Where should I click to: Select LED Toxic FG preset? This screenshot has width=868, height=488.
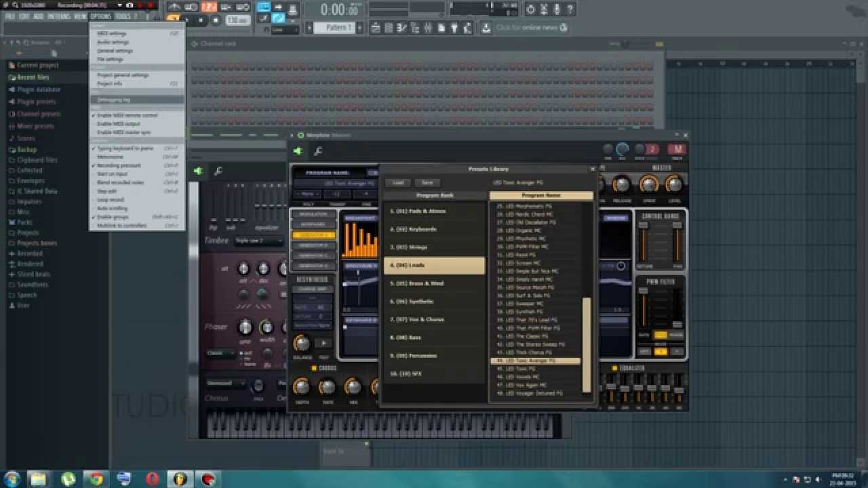(x=535, y=369)
